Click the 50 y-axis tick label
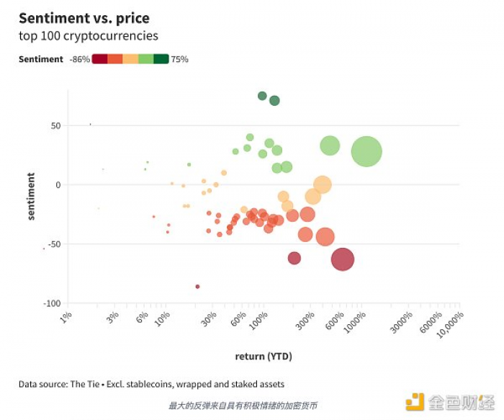504x420 pixels. click(55, 126)
